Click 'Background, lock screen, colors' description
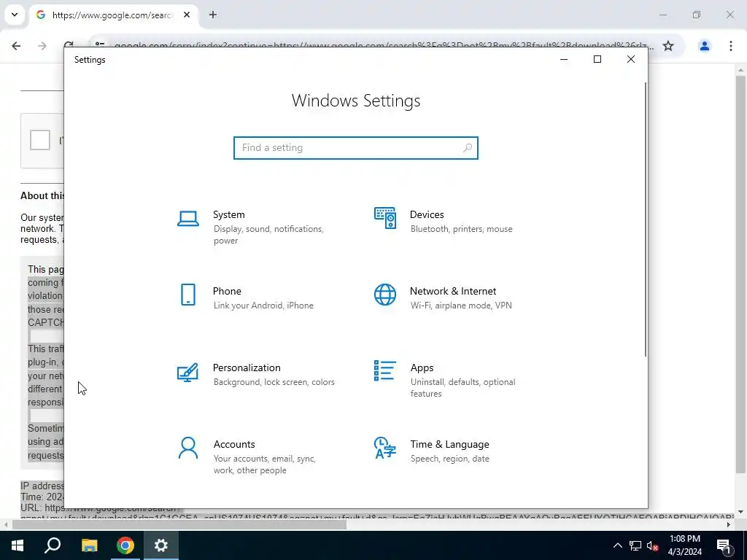The width and height of the screenshot is (747, 560). coord(274,382)
